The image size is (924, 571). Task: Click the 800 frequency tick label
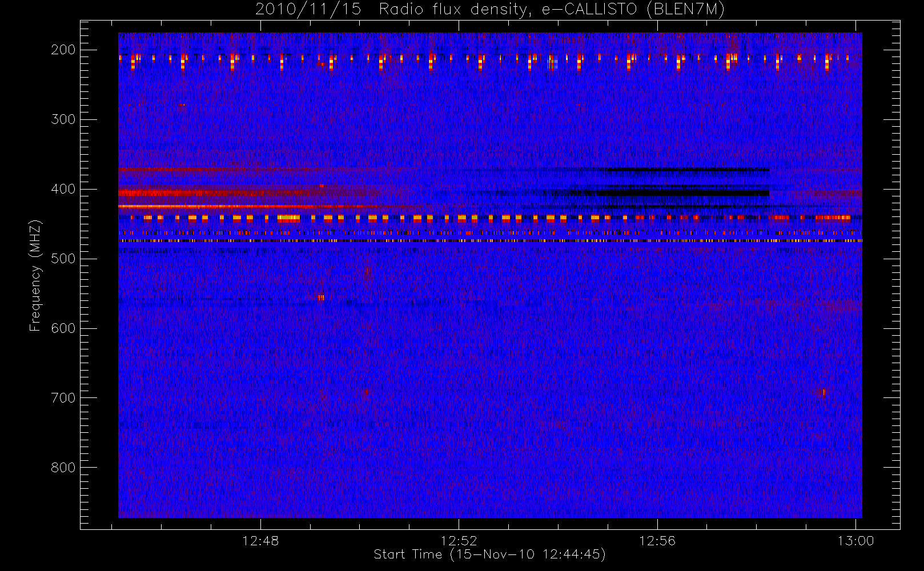(63, 468)
